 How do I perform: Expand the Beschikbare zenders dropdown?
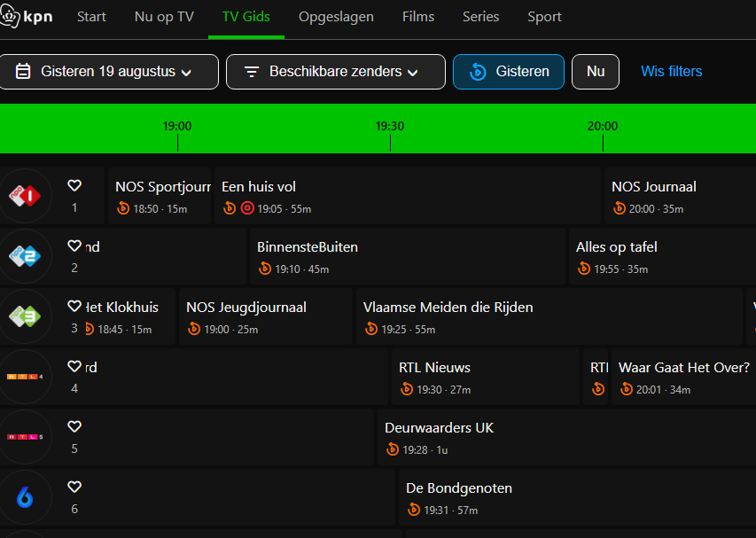(336, 72)
